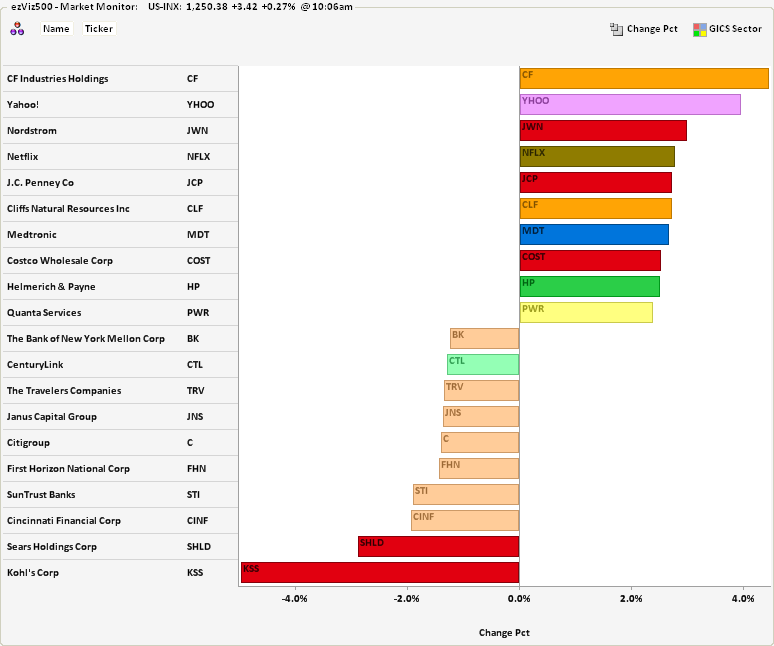Select the peach BK bar
This screenshot has height=646, width=774.
coord(484,339)
